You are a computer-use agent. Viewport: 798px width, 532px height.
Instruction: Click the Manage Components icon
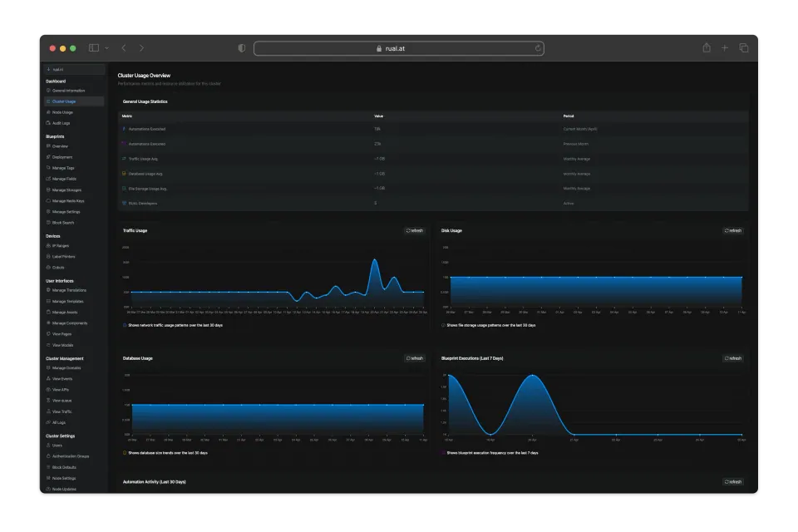coord(48,323)
